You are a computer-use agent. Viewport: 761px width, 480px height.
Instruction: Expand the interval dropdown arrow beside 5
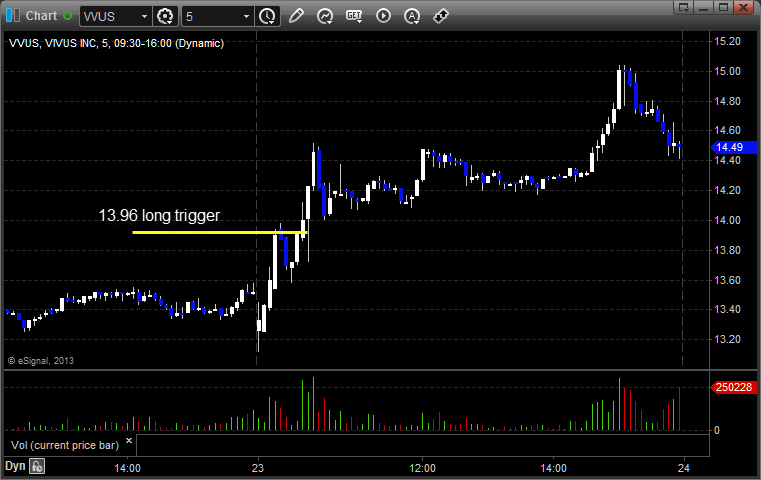pos(247,17)
